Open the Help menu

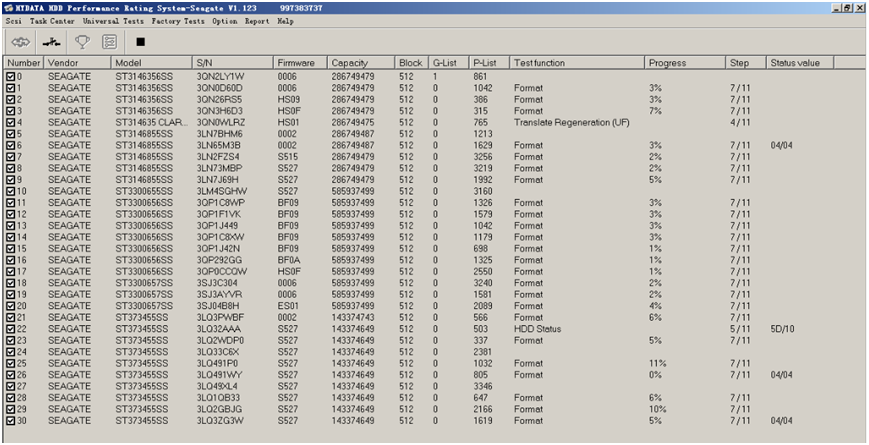coord(285,21)
